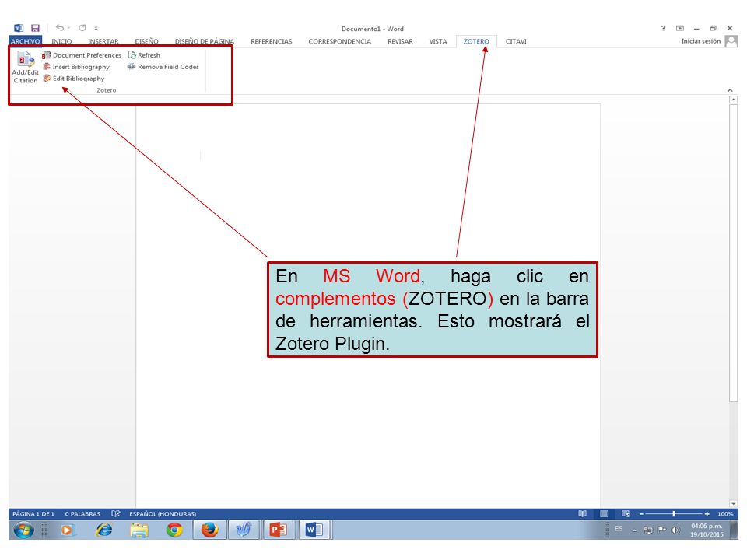Image resolution: width=747 pixels, height=560 pixels.
Task: Click the ES keyboard language indicator
Action: (x=619, y=529)
